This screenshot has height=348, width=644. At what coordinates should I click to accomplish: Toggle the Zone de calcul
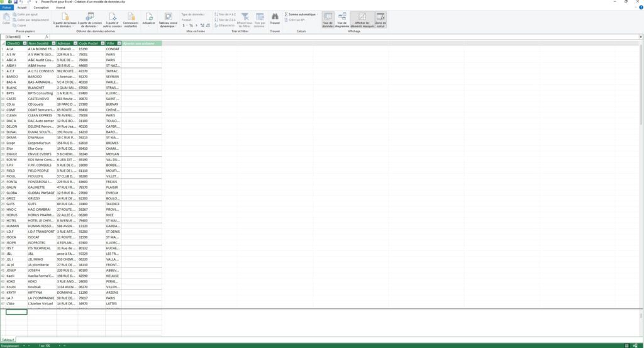pyautogui.click(x=380, y=20)
